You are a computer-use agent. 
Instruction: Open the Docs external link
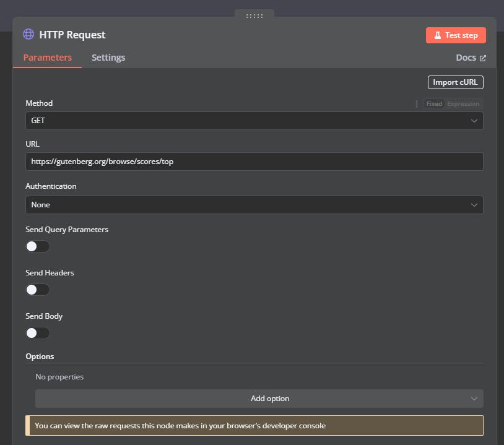471,58
